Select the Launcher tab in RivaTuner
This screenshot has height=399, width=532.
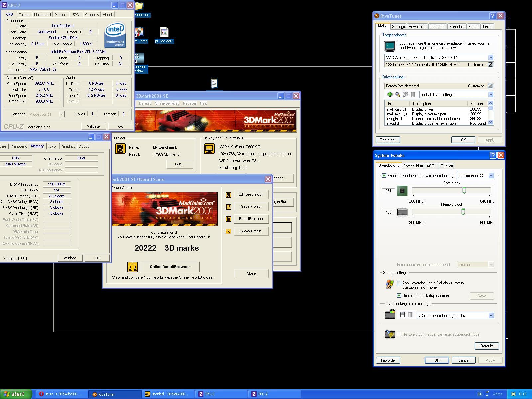coord(438,27)
